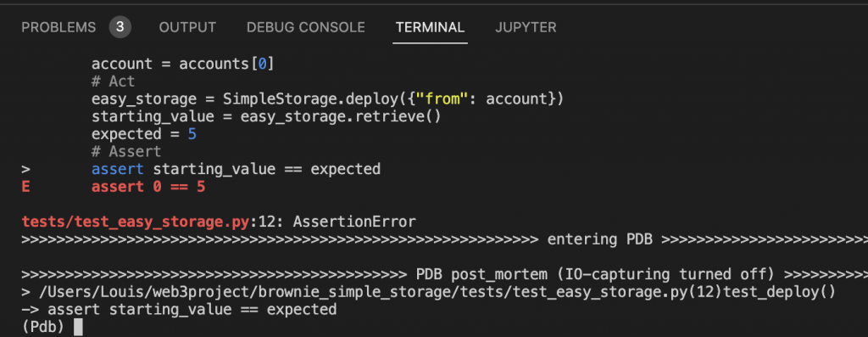868x337 pixels.
Task: Open the OUTPUT tab
Action: tap(187, 27)
